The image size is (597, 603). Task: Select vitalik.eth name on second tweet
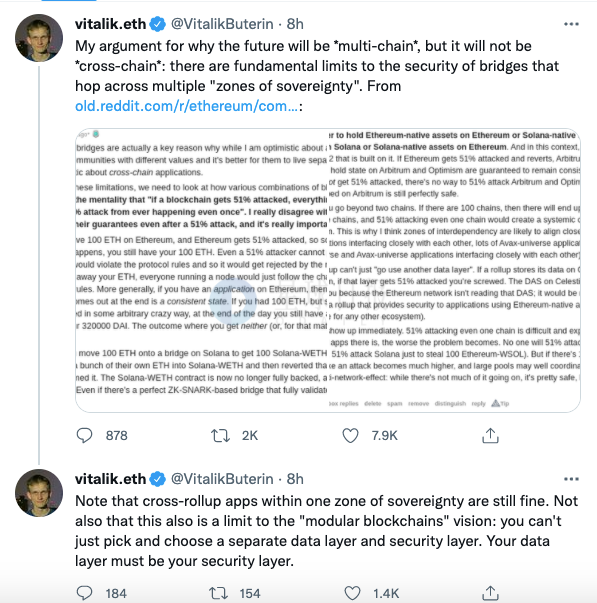[110, 479]
